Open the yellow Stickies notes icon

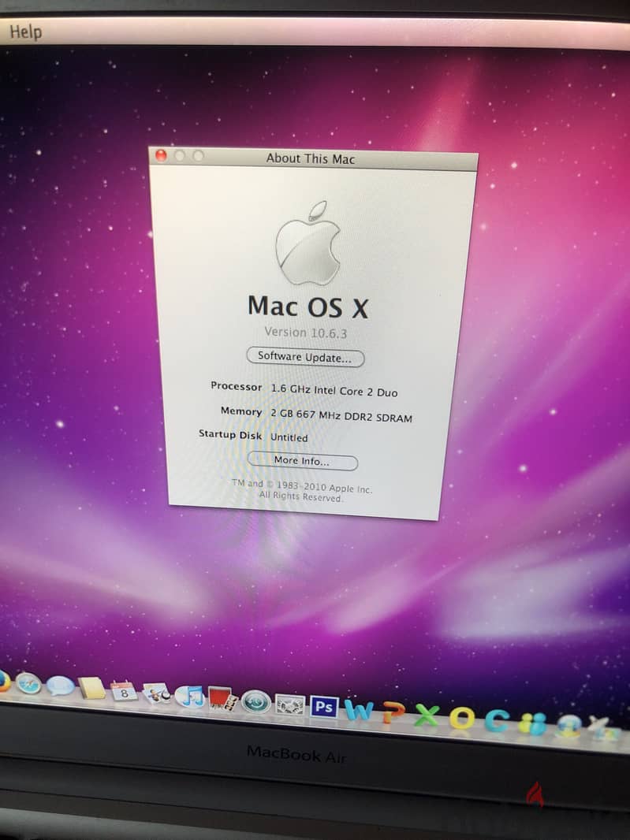(92, 689)
